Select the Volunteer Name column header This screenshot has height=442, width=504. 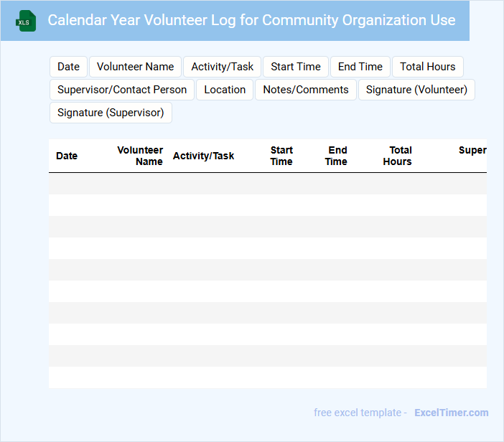[x=140, y=156]
